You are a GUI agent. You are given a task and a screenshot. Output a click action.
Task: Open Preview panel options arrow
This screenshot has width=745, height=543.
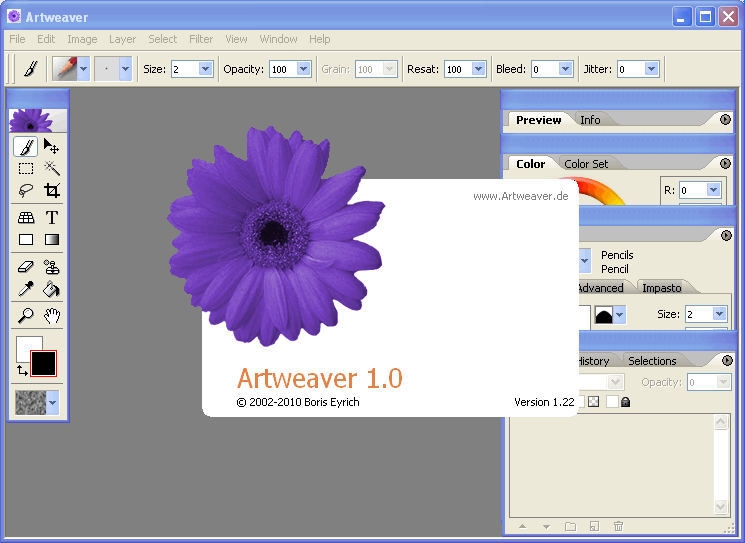[725, 119]
